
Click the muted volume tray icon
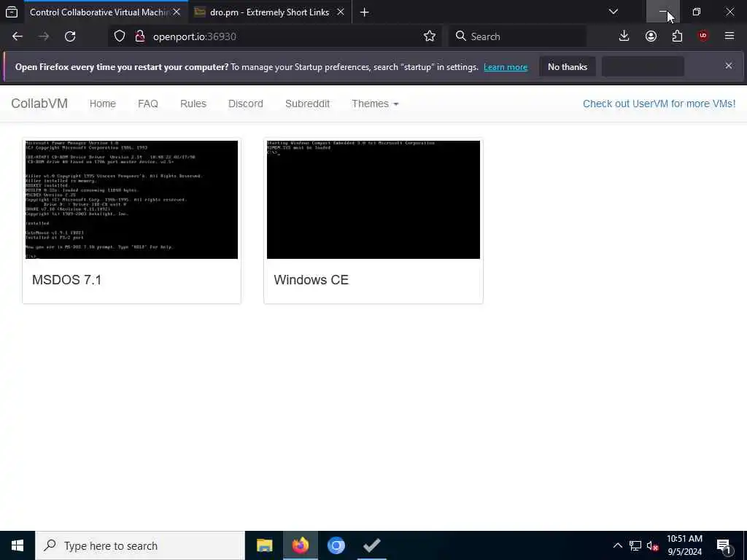pos(652,545)
